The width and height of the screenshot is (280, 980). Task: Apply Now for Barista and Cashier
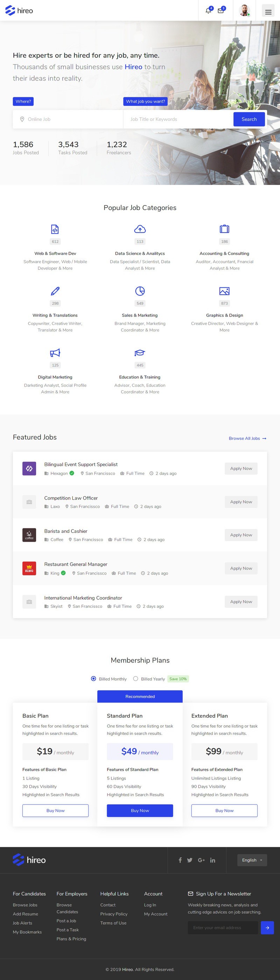[241, 535]
